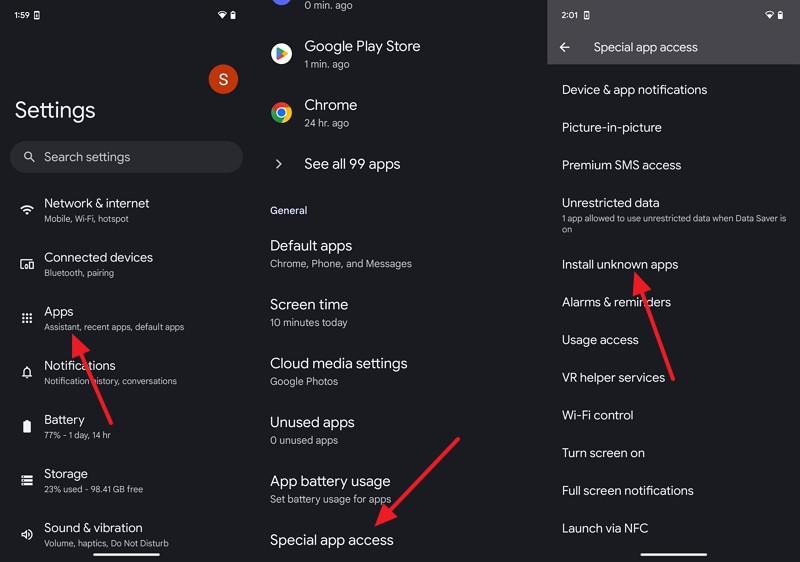
Task: Open Full screen notifications
Action: coord(673,491)
